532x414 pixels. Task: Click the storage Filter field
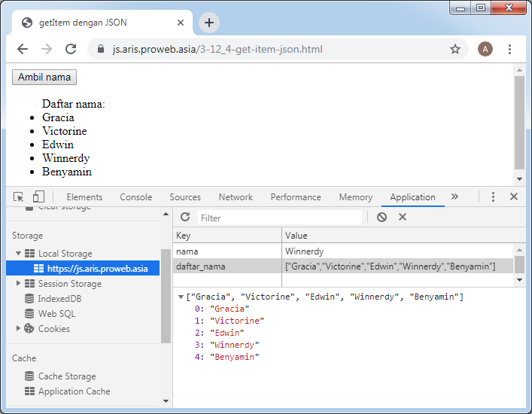[280, 218]
